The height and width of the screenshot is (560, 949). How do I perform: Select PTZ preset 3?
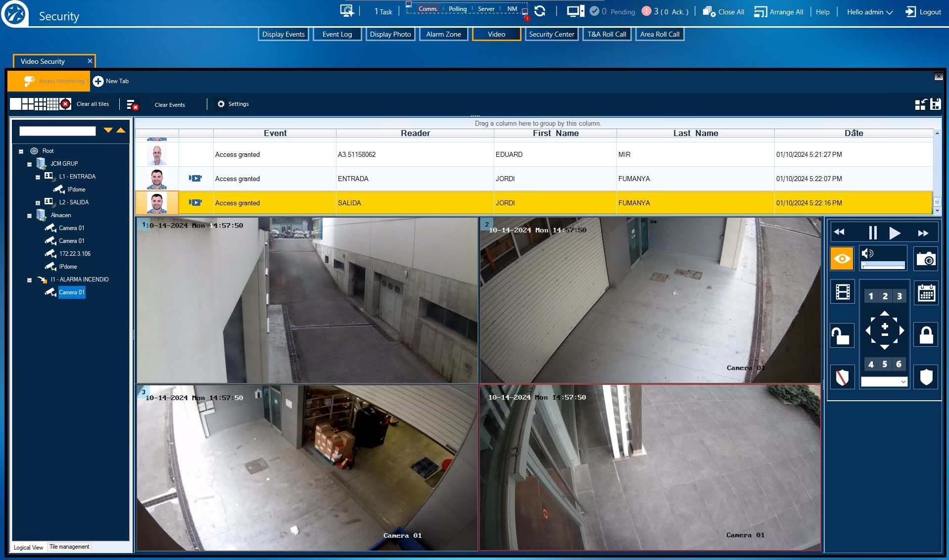900,296
